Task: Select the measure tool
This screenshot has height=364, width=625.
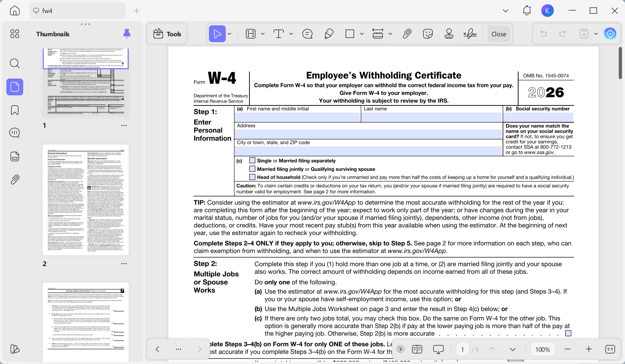Action: point(378,34)
